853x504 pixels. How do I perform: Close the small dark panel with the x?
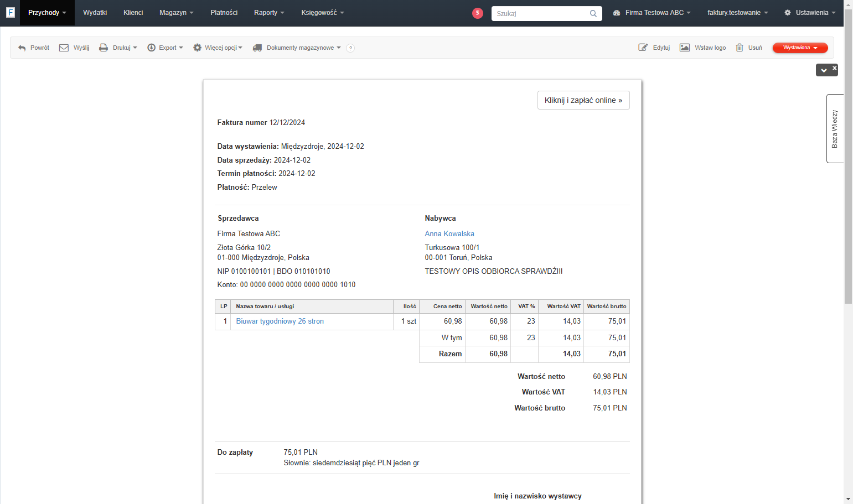pos(835,67)
